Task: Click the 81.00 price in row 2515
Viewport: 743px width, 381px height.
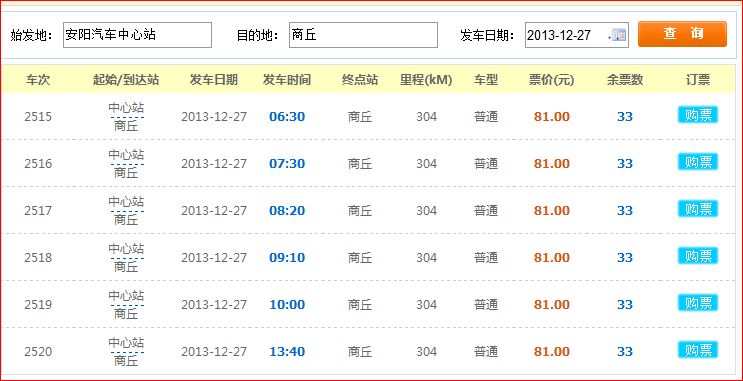Action: pos(552,117)
